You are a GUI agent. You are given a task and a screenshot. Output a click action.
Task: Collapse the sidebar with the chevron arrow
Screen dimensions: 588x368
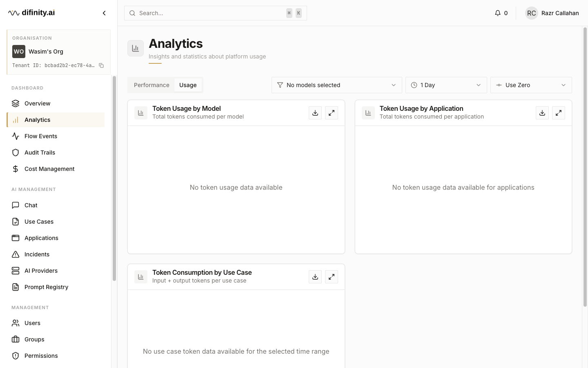[104, 13]
